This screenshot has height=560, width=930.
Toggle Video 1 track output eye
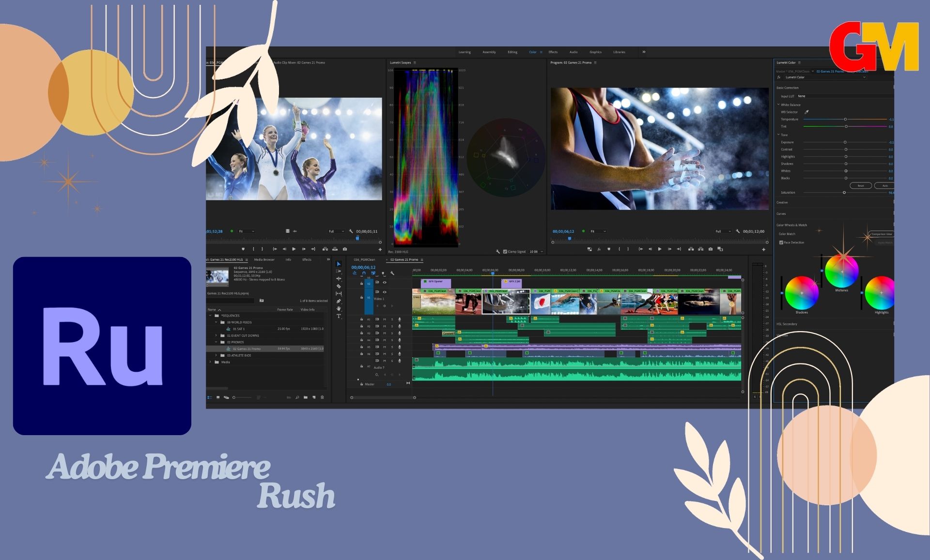pyautogui.click(x=385, y=292)
